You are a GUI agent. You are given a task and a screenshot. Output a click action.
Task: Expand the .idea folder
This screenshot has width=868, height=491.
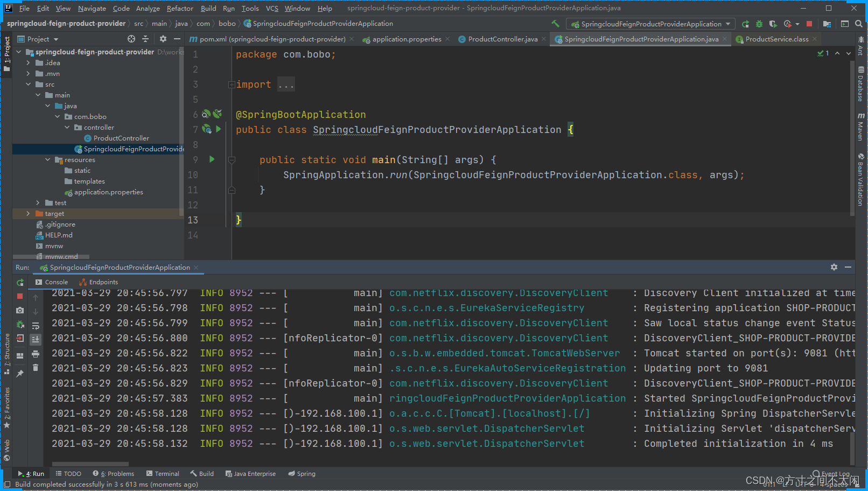coord(28,63)
